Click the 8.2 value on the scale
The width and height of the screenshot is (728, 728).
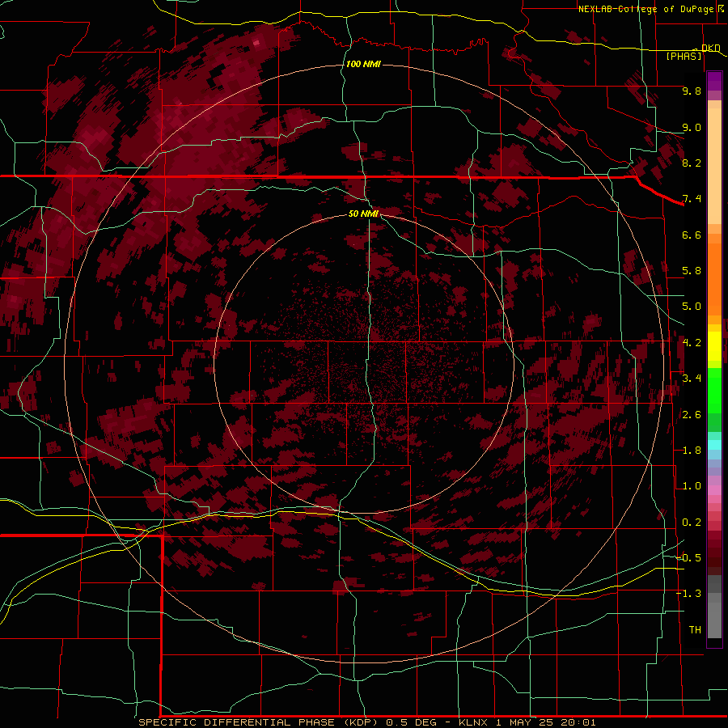[692, 163]
